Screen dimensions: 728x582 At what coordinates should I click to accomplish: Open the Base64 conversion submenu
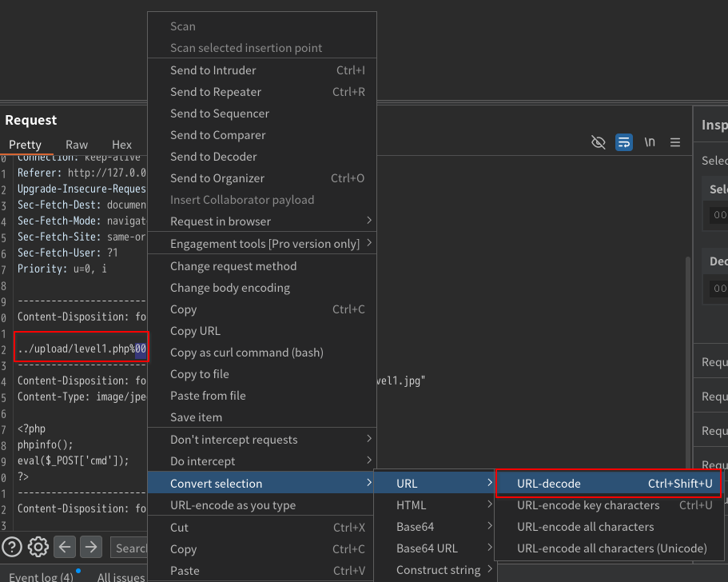(434, 527)
